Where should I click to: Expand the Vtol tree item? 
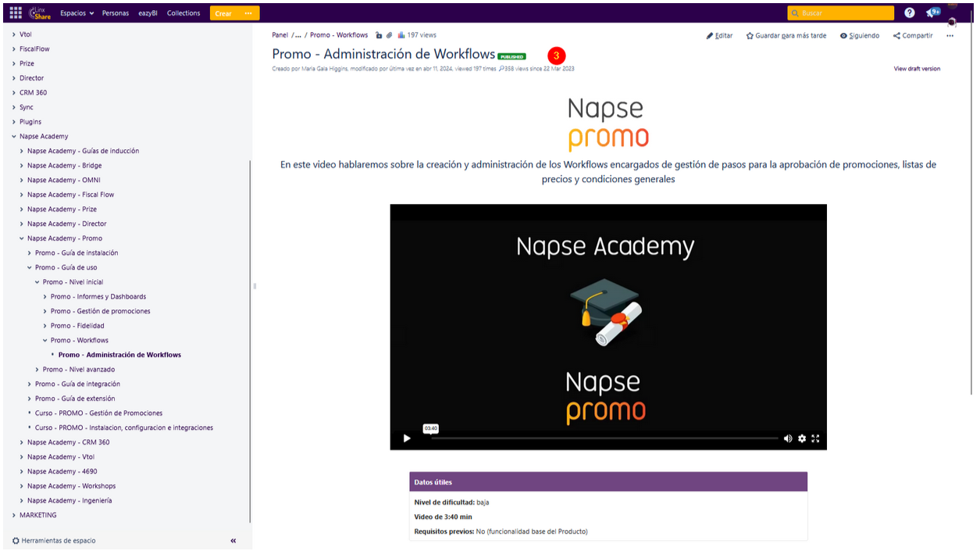coord(14,34)
